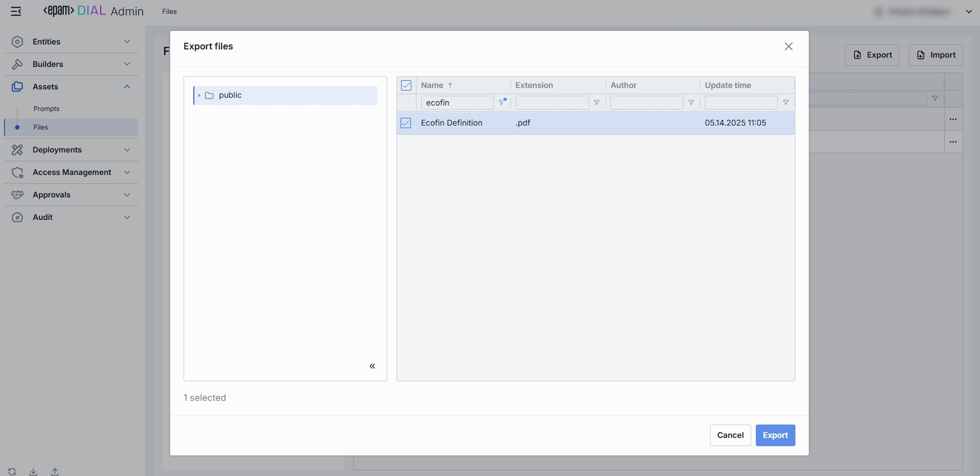Click the upload icon in bottom bar
The image size is (980, 476).
(55, 471)
